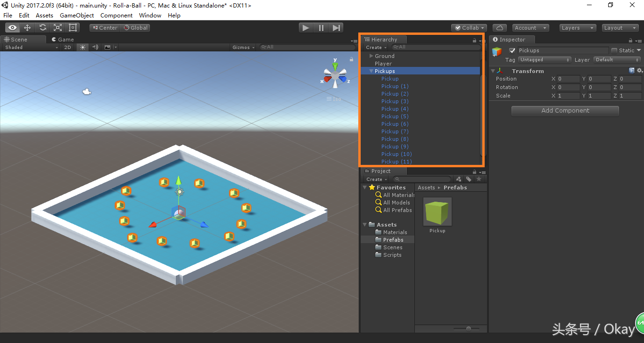Open All Models favorite search
The width and height of the screenshot is (644, 343).
tap(393, 203)
